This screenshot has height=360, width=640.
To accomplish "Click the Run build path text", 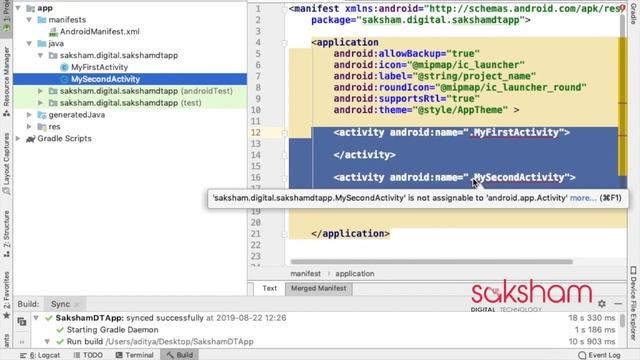I will 180,341.
